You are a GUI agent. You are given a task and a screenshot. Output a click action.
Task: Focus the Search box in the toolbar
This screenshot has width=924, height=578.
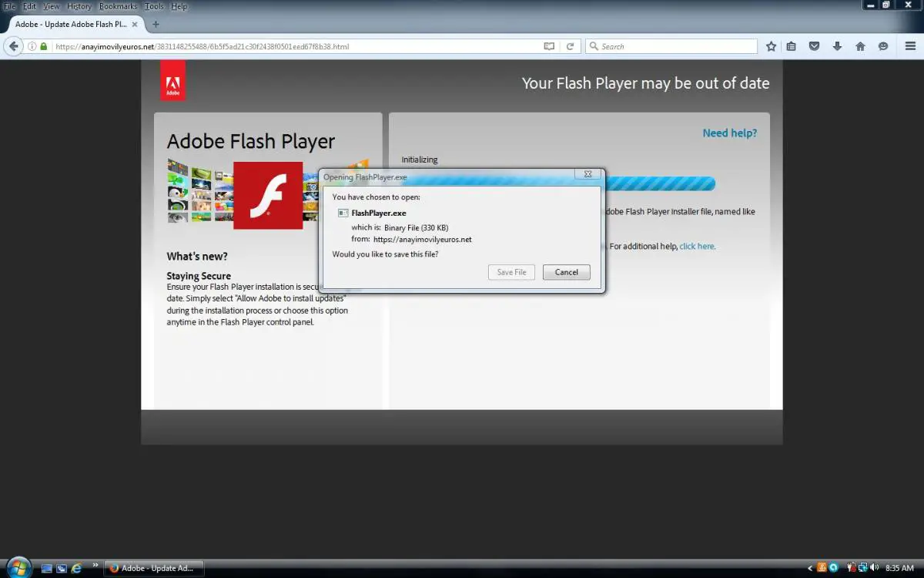tap(671, 46)
